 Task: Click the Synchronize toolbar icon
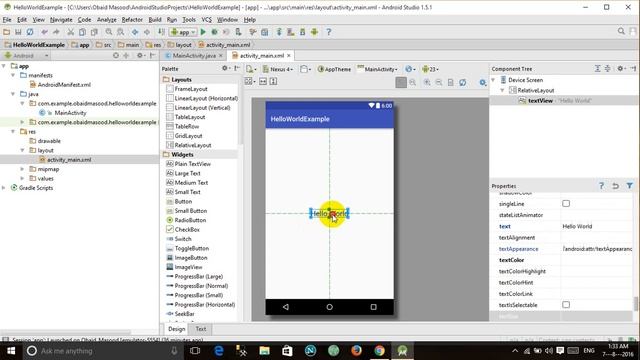point(30,32)
